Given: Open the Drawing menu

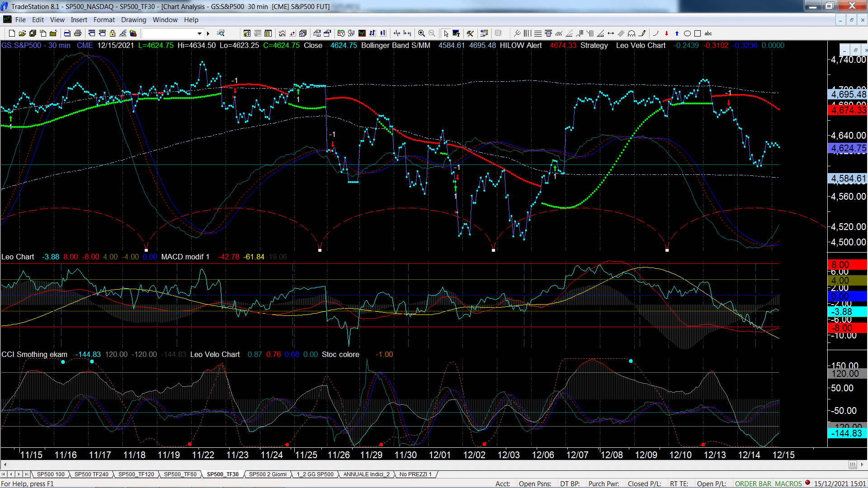Looking at the screenshot, I should [133, 20].
